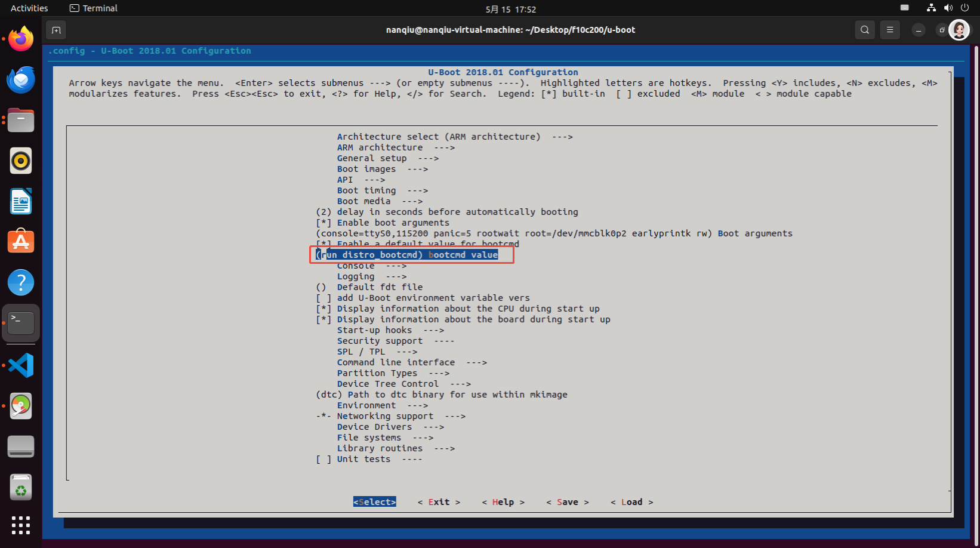The height and width of the screenshot is (548, 980).
Task: Open the API submenu
Action: pos(361,180)
